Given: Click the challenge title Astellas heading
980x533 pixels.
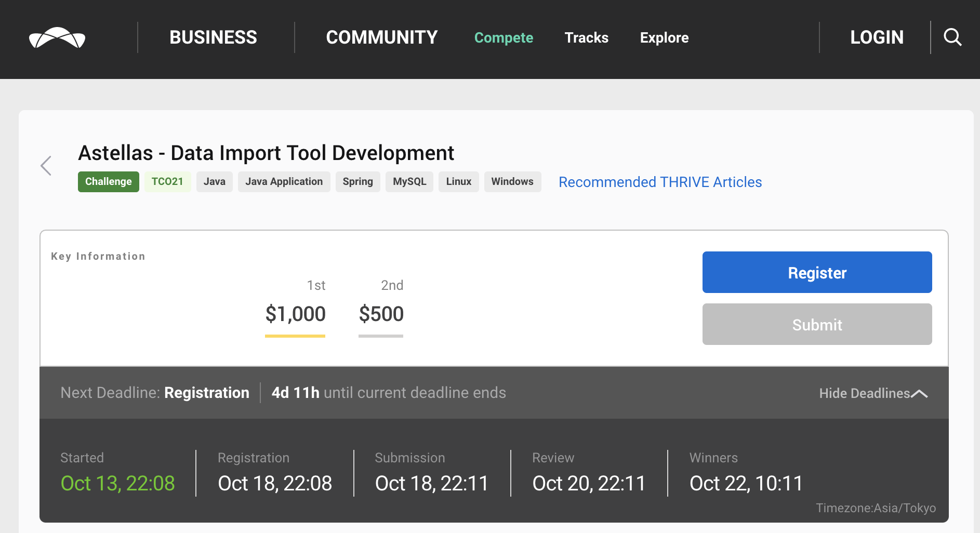Looking at the screenshot, I should [266, 153].
